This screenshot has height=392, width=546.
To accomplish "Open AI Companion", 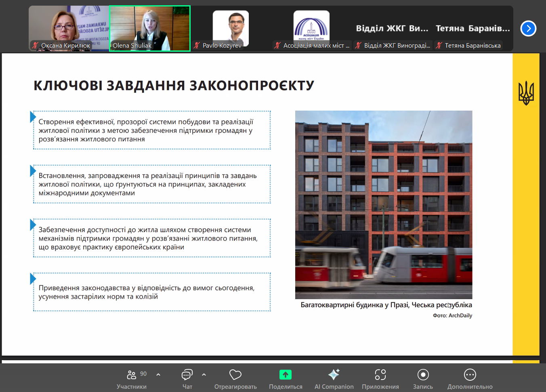I will (x=334, y=379).
